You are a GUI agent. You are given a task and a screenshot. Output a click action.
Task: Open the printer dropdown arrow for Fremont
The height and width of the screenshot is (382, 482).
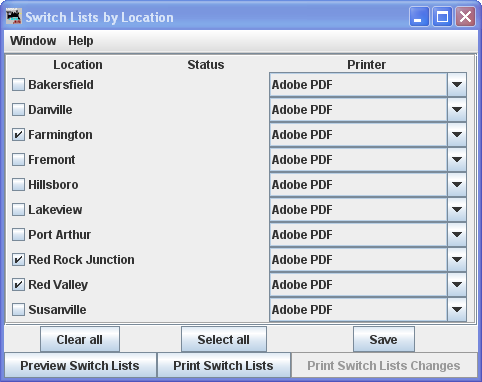click(457, 160)
